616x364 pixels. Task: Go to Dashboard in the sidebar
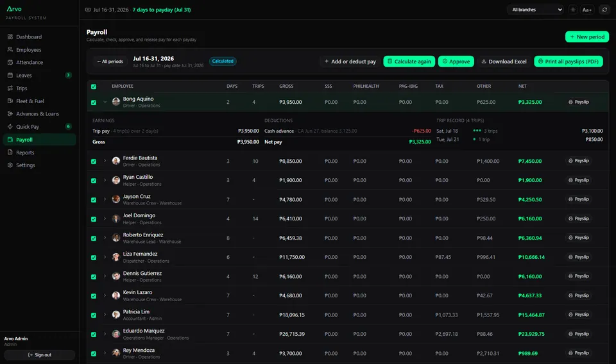(x=39, y=37)
